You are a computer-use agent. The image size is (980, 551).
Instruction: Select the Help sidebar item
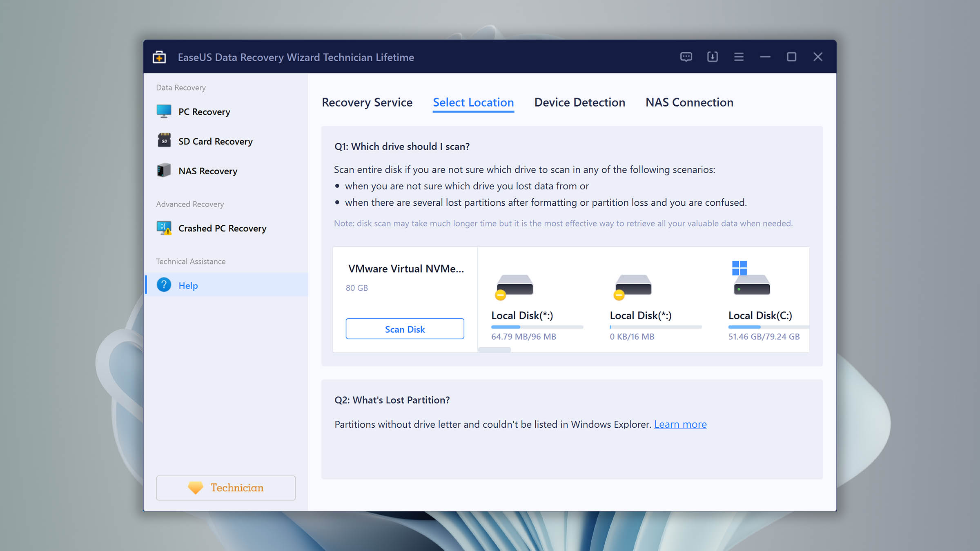tap(226, 285)
